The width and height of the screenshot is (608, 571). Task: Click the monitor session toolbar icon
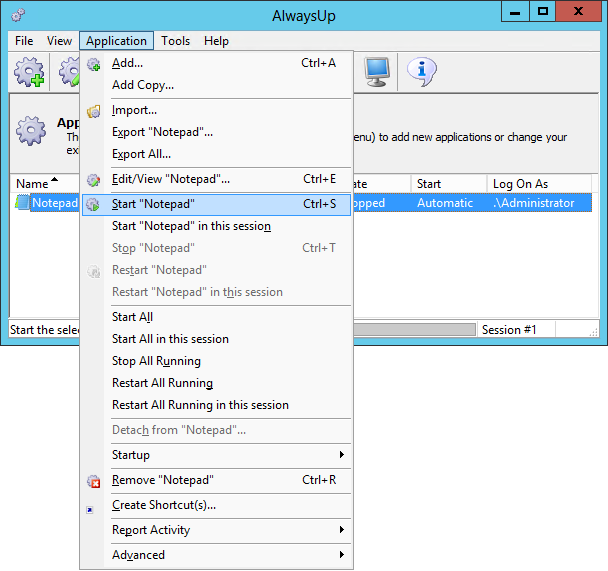(377, 72)
